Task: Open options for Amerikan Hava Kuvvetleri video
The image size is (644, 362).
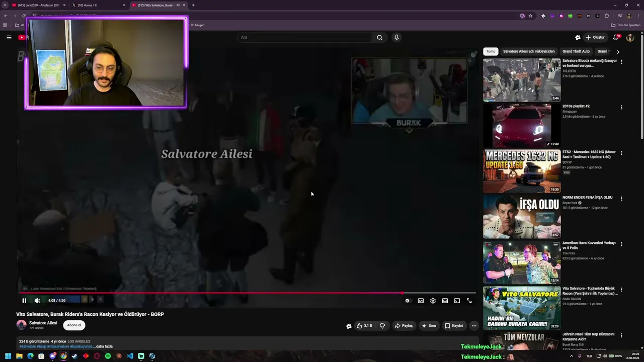Action: [621, 244]
